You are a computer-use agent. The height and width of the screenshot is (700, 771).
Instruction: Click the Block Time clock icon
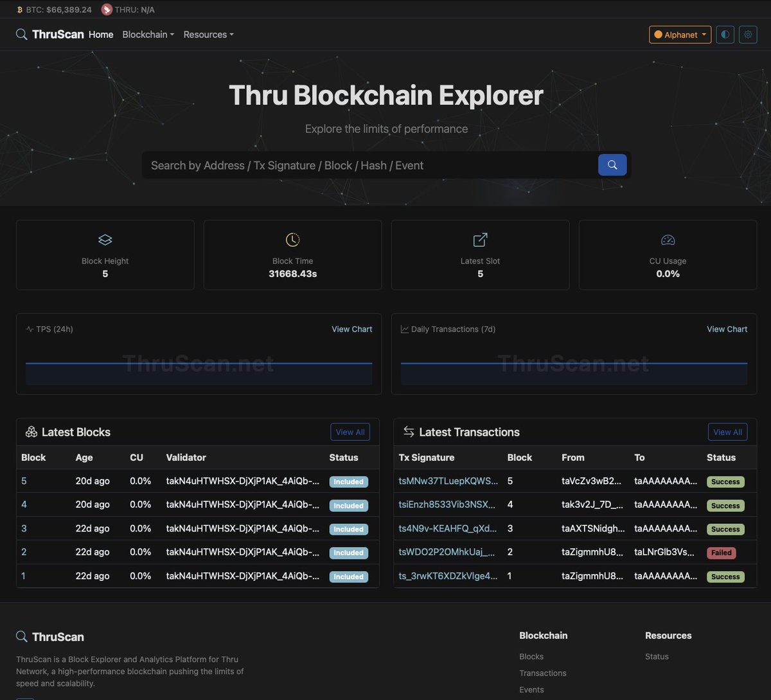[x=292, y=240]
